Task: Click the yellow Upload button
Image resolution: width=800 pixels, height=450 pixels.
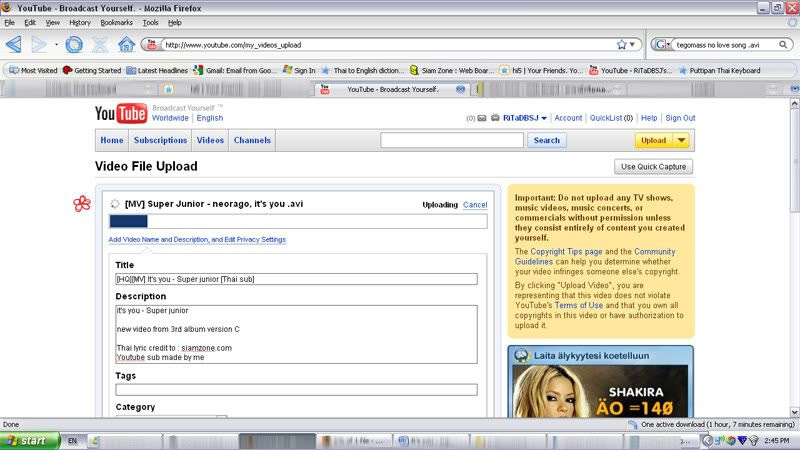Action: [654, 140]
